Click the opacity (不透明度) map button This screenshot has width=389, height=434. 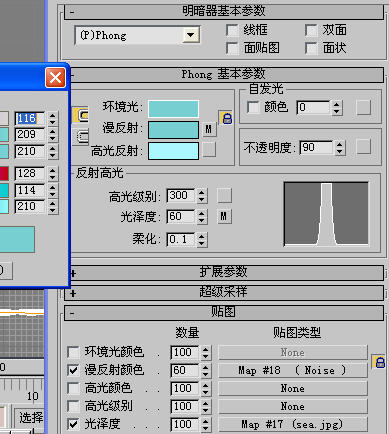[x=363, y=147]
